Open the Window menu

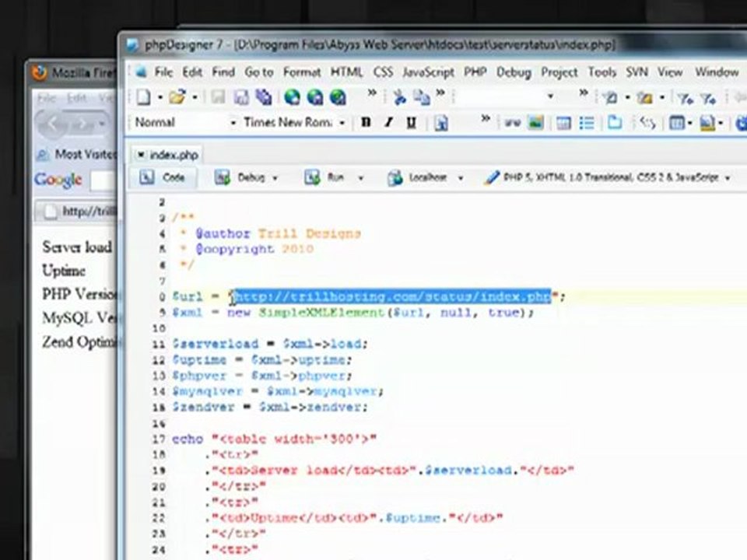(x=717, y=72)
